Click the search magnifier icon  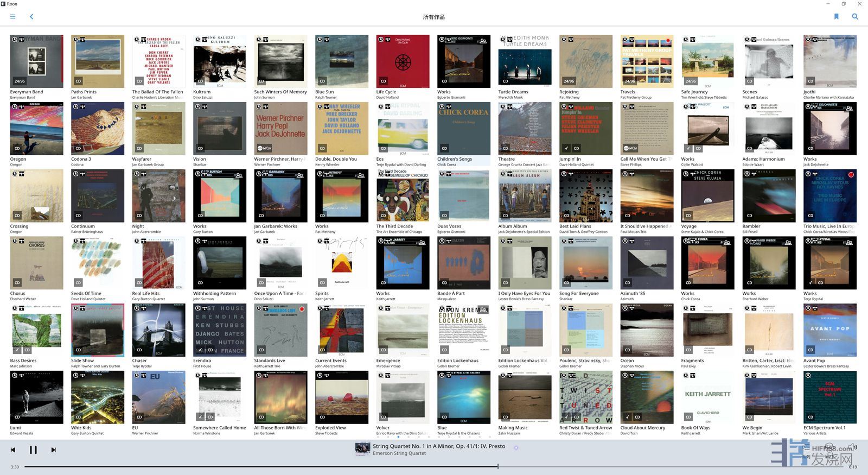click(x=855, y=17)
